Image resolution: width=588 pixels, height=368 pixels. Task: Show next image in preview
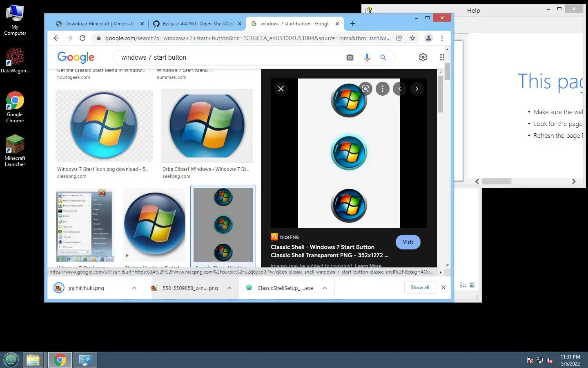pyautogui.click(x=417, y=88)
